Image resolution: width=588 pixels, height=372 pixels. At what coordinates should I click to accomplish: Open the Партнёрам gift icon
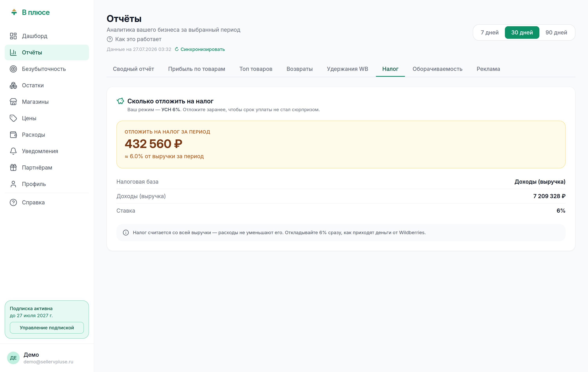click(x=13, y=168)
